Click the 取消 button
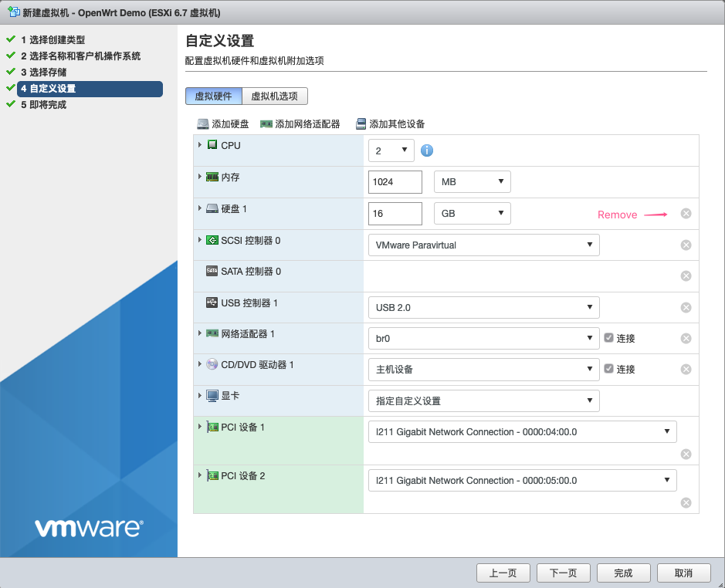725x588 pixels. click(x=683, y=573)
